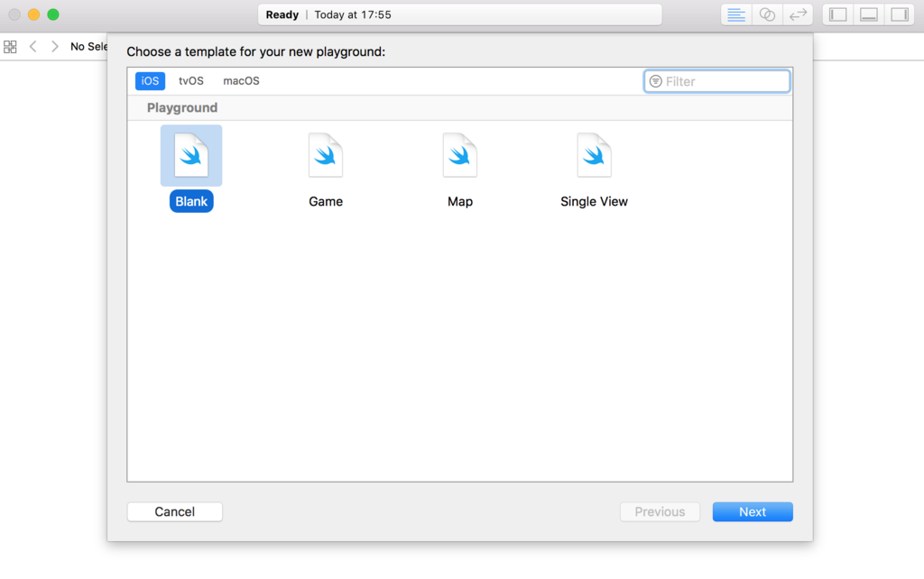Switch to the iOS tab

[x=150, y=80]
